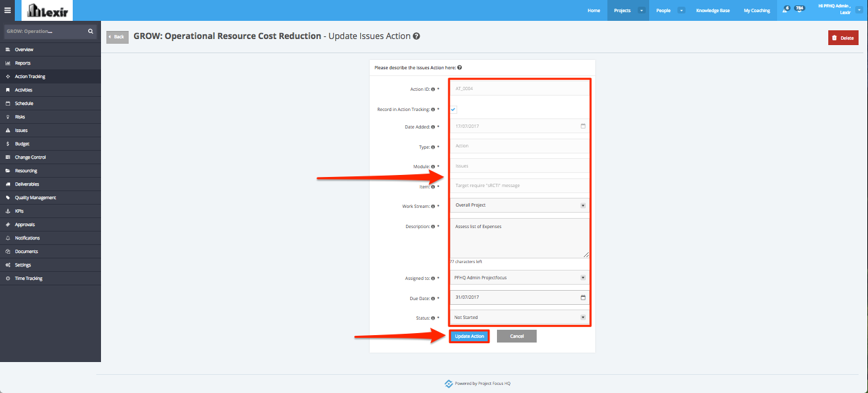Open KPIs in the sidebar
This screenshot has width=868, height=393.
(51, 211)
